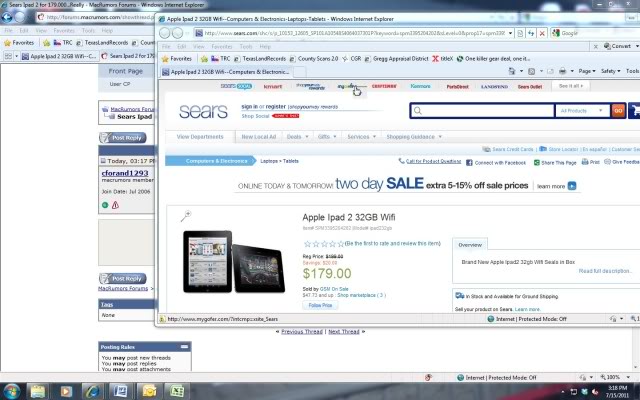
Task: Open Outlook from the taskbar
Action: pos(149,391)
